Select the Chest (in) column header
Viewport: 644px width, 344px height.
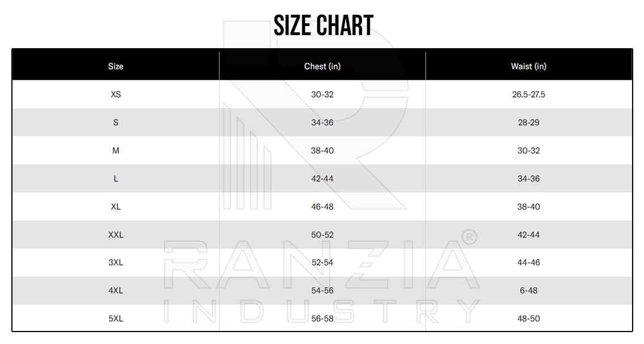tap(322, 66)
